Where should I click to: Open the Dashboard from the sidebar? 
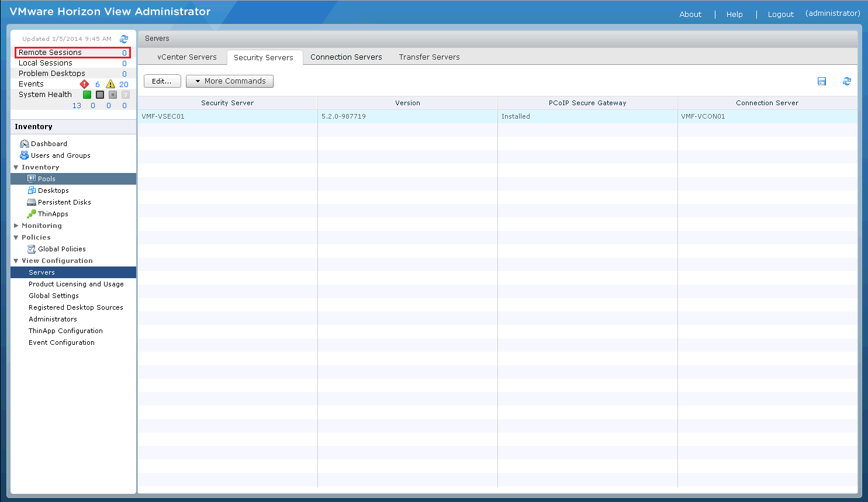tap(49, 144)
